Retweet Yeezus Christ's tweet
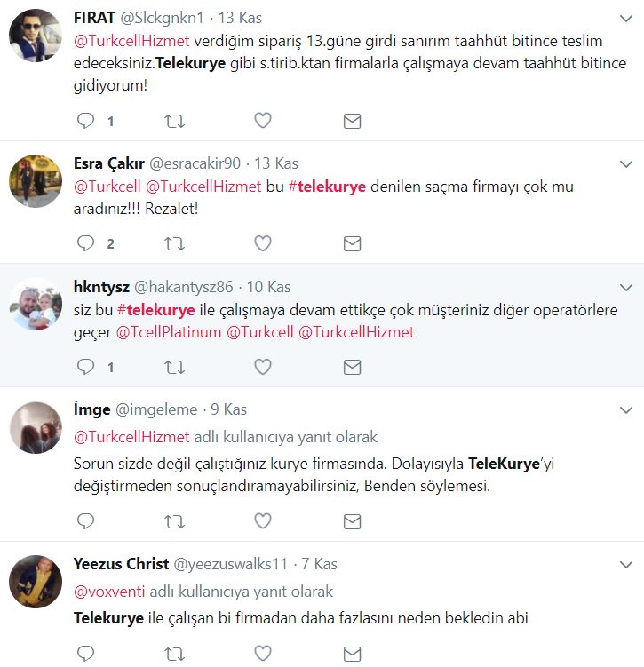644x667 pixels. click(174, 654)
